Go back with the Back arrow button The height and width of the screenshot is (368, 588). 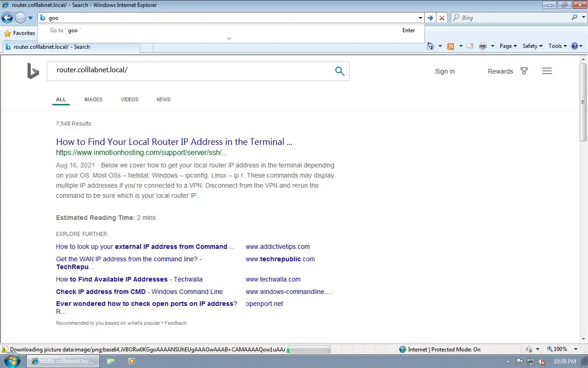7,17
